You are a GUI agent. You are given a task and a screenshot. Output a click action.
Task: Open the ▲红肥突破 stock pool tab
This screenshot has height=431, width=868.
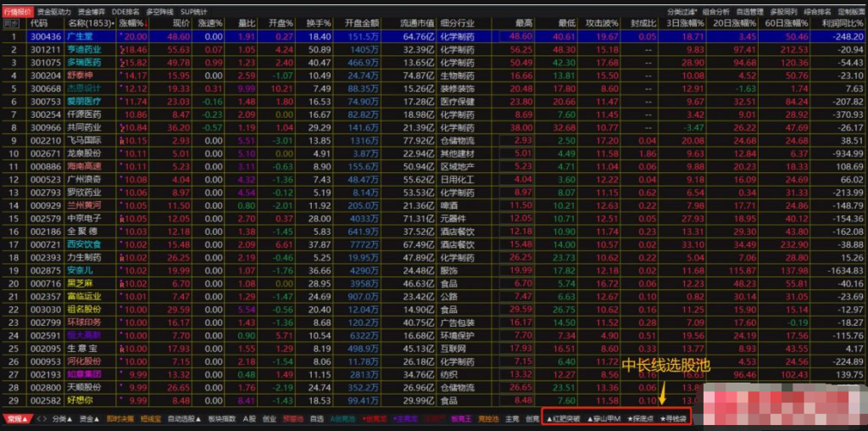562,418
